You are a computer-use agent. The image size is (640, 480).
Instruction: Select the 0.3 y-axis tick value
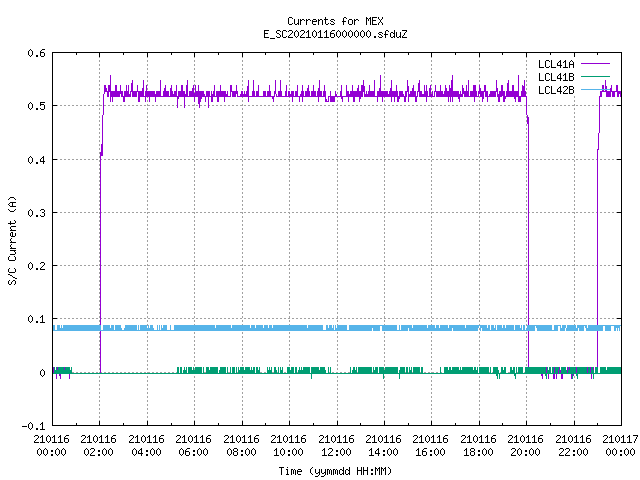(x=37, y=213)
